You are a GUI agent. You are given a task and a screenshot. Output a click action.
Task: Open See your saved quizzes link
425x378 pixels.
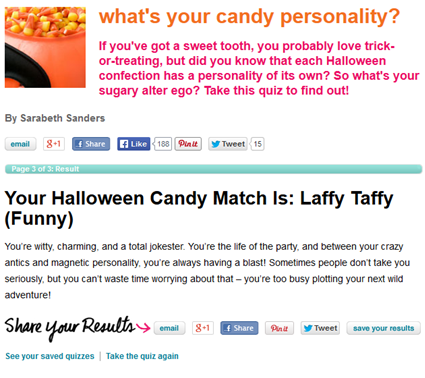(x=50, y=356)
